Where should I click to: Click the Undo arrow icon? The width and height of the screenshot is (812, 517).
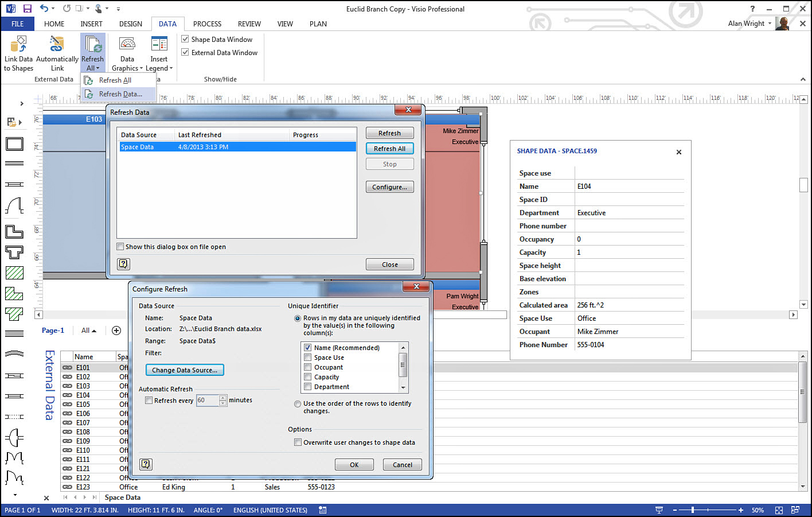click(44, 9)
